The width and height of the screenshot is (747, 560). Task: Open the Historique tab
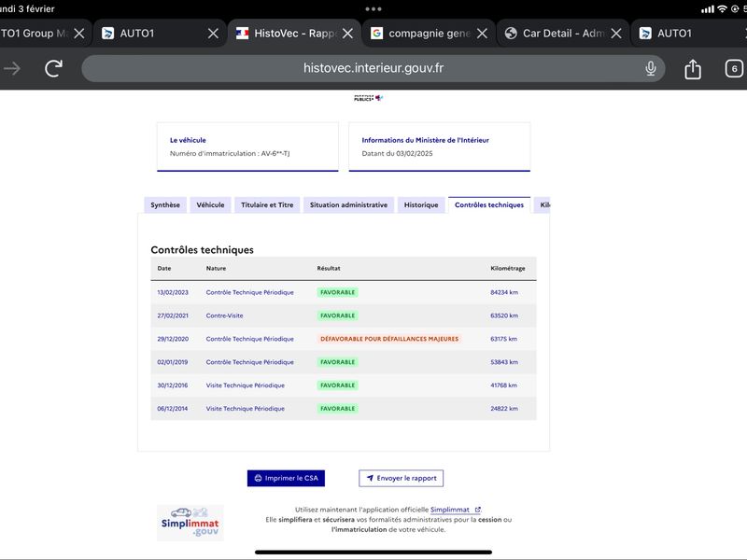click(x=421, y=204)
